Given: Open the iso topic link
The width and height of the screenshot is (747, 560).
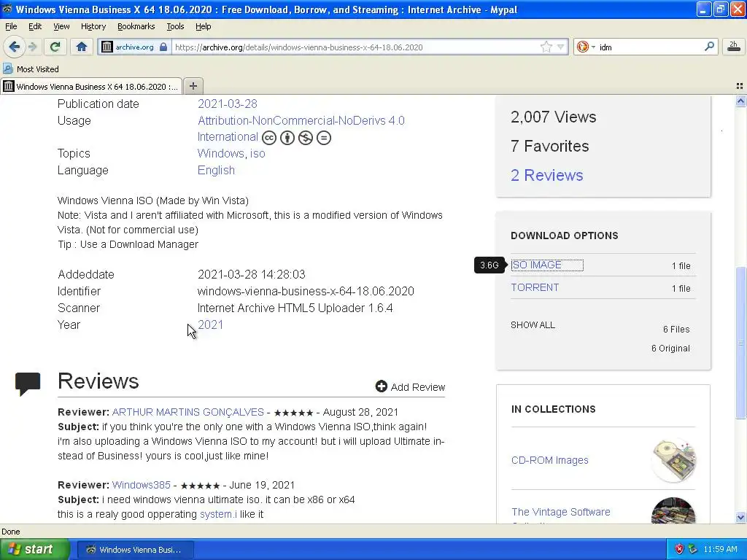Looking at the screenshot, I should tap(258, 153).
